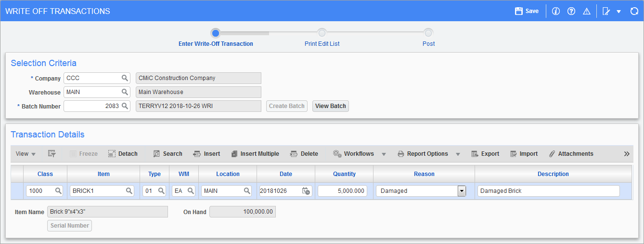The image size is (644, 244).
Task: Click the query-by-example filter icon
Action: click(52, 154)
